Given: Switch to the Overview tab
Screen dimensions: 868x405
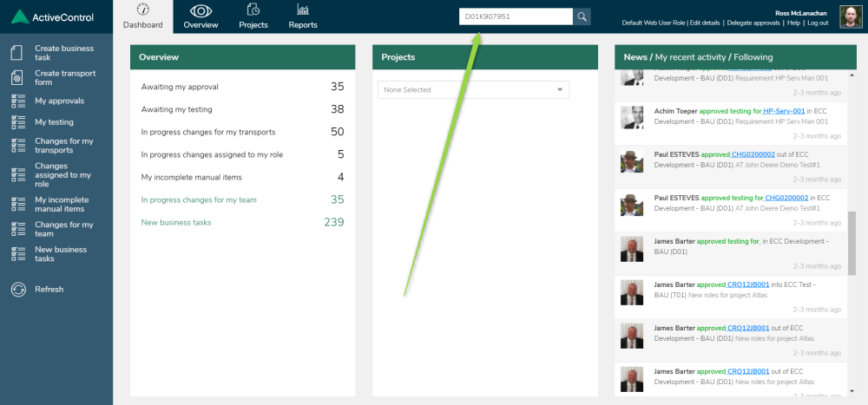Looking at the screenshot, I should point(201,16).
